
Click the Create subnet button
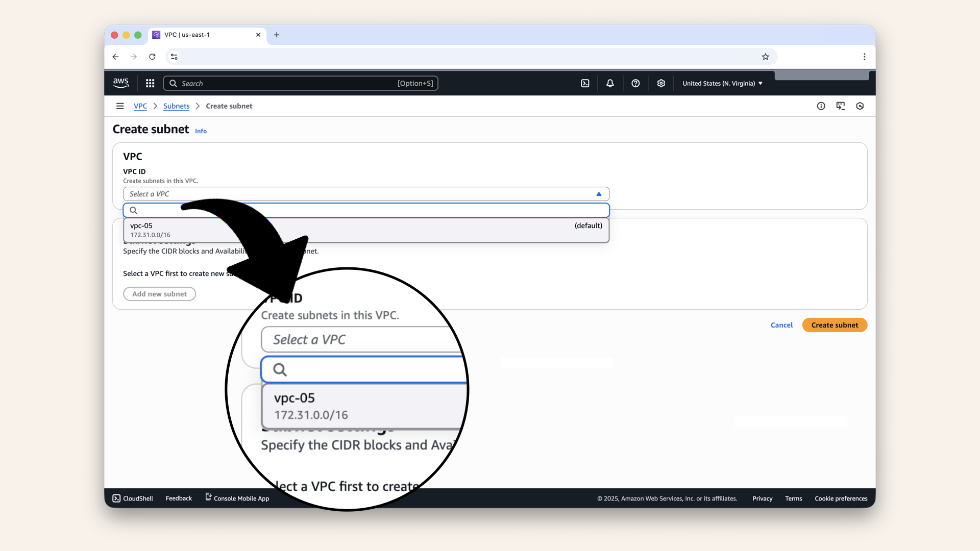point(834,325)
